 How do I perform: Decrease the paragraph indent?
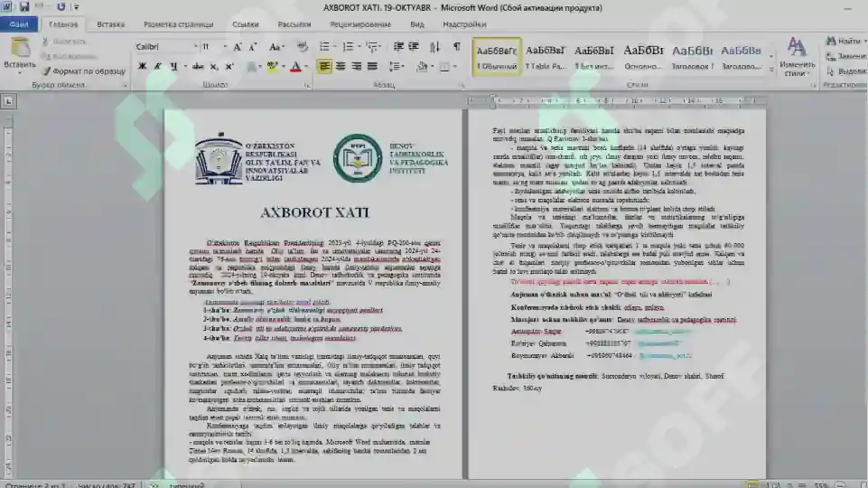pyautogui.click(x=398, y=47)
